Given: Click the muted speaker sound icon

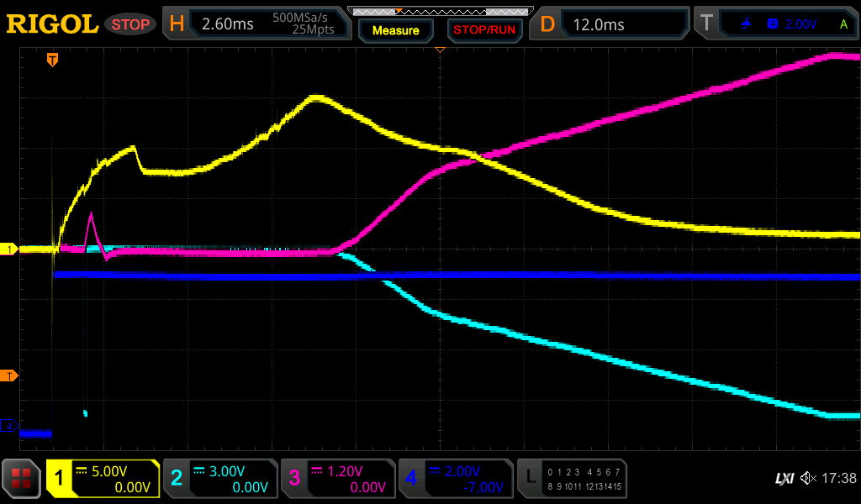Looking at the screenshot, I should (808, 479).
